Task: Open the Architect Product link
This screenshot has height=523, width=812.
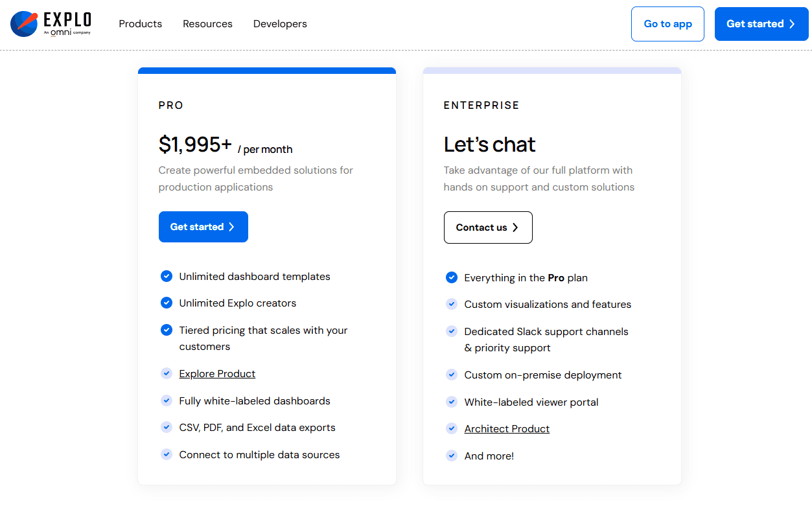Action: (x=506, y=428)
